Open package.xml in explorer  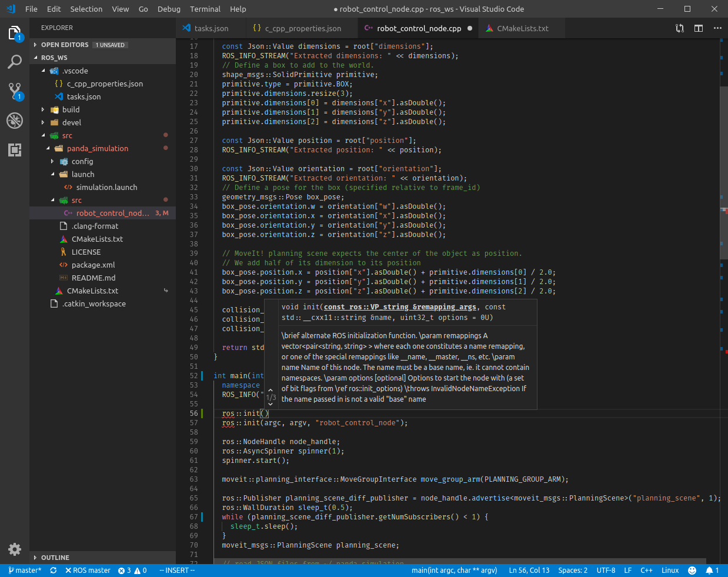(x=102, y=265)
